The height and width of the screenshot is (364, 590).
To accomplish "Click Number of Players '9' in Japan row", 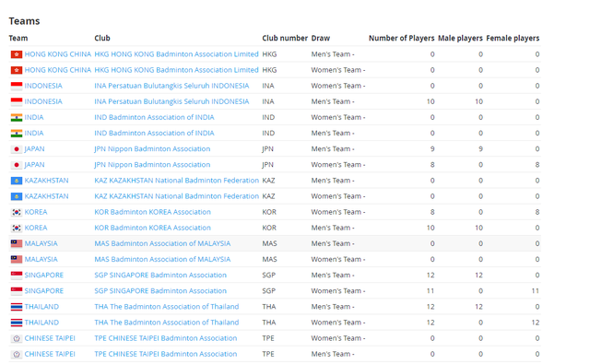I will click(x=432, y=149).
